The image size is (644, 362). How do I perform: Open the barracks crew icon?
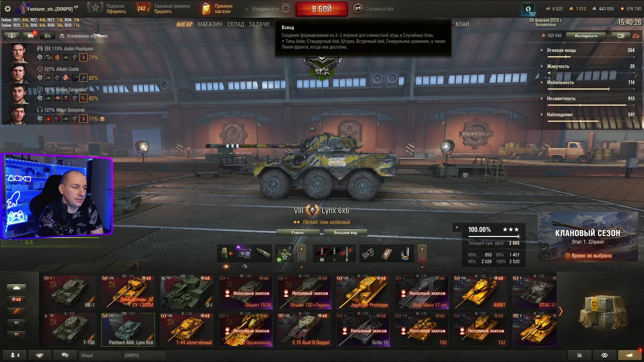coord(12,36)
